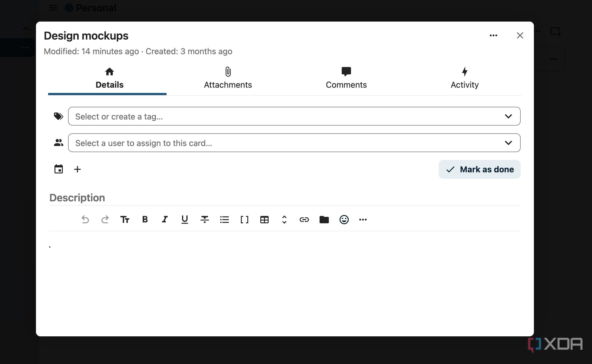Open the editor's more options ellipsis
This screenshot has height=364, width=592.
coord(363,220)
